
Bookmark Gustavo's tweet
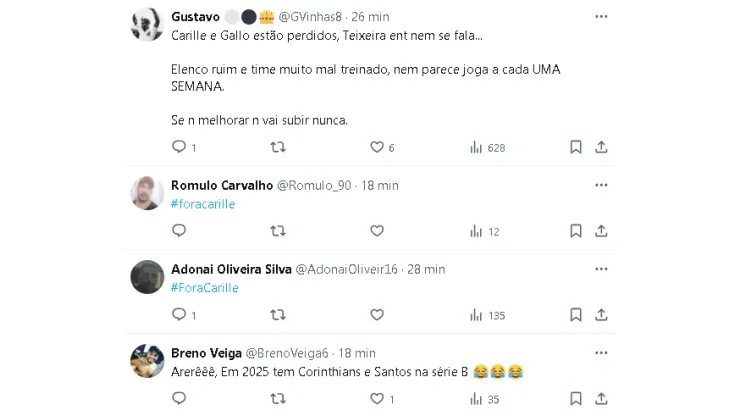tap(576, 147)
